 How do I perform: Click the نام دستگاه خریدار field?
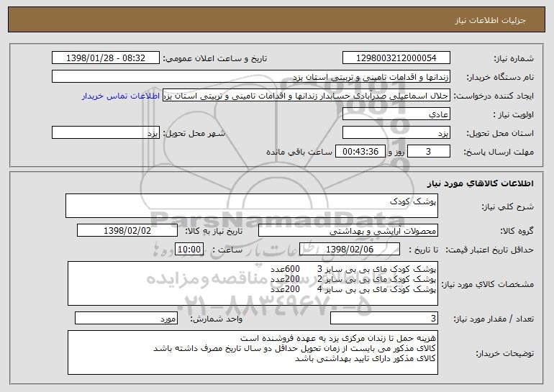pyautogui.click(x=251, y=77)
